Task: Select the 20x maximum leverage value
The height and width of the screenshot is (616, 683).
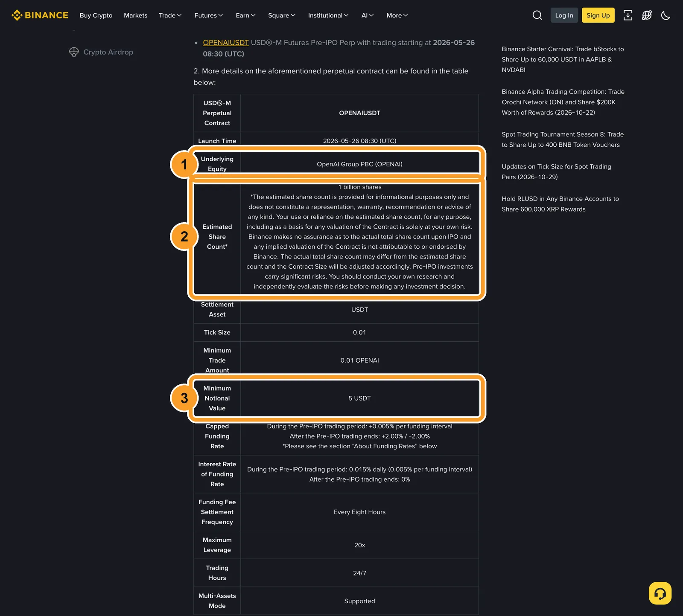Action: [359, 545]
